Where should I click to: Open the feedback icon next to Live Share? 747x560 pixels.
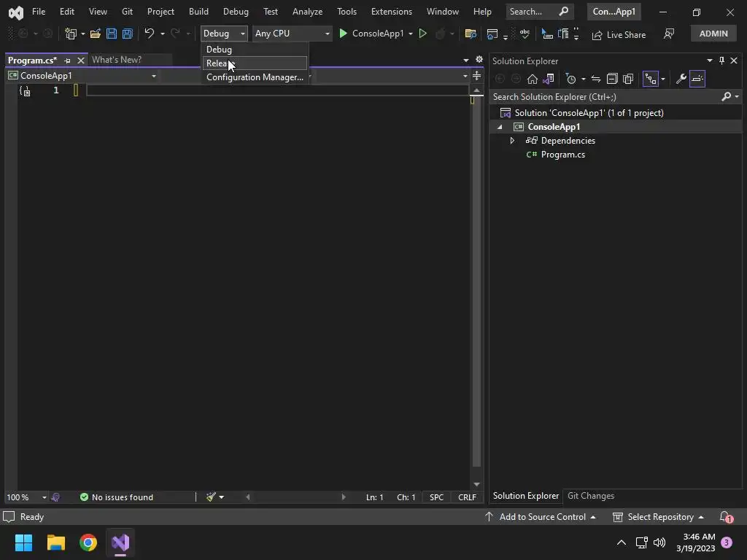(x=669, y=34)
